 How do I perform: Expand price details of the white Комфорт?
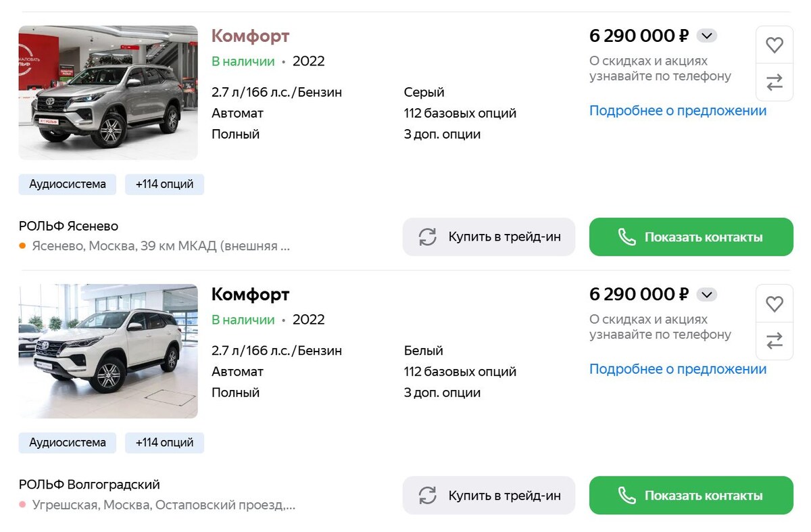point(707,294)
